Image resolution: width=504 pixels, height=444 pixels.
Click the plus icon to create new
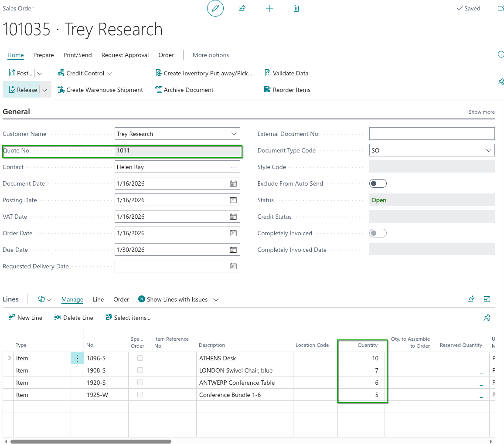coord(269,8)
